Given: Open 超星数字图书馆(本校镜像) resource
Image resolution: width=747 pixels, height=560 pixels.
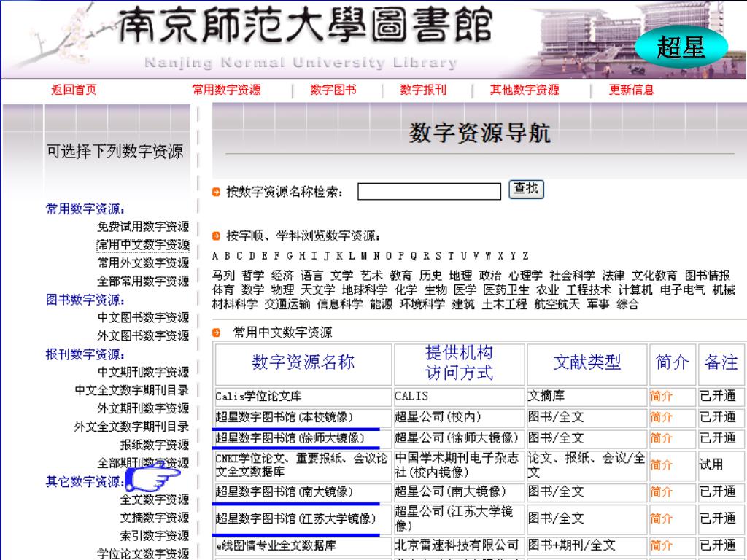Looking at the screenshot, I should 285,417.
